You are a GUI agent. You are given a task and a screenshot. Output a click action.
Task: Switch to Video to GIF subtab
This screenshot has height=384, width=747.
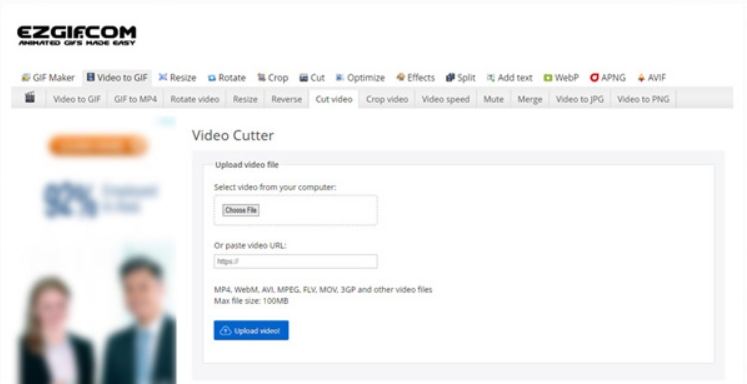pos(77,99)
